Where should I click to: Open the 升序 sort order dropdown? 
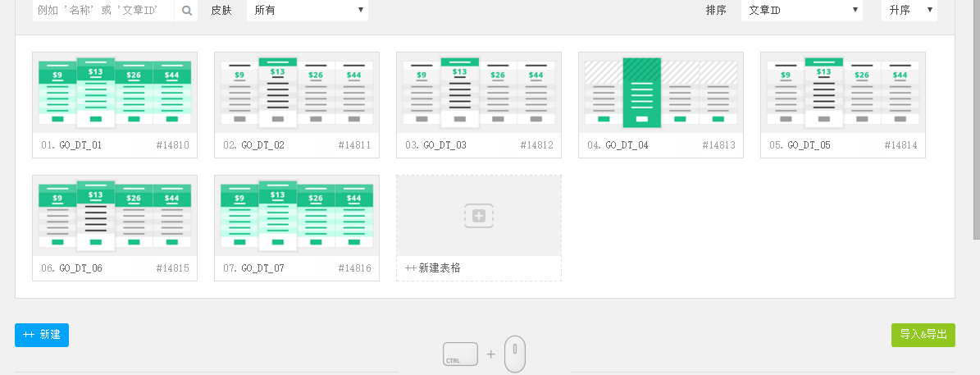909,11
